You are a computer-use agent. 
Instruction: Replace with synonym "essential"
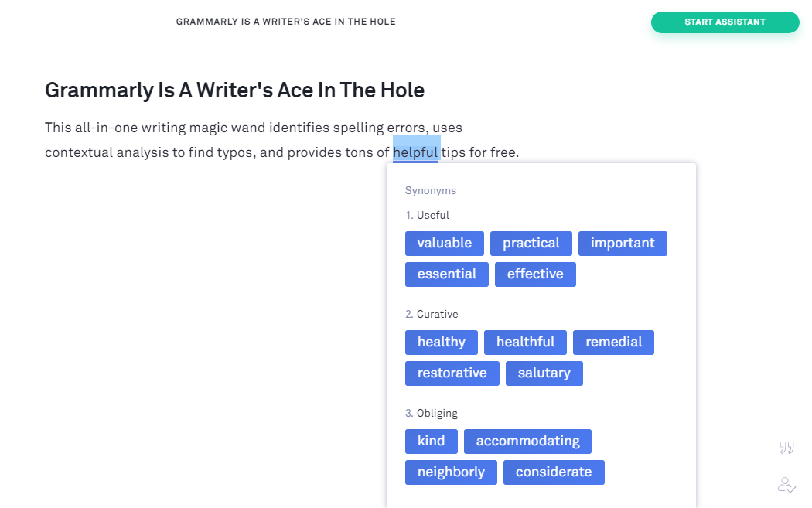coord(446,274)
